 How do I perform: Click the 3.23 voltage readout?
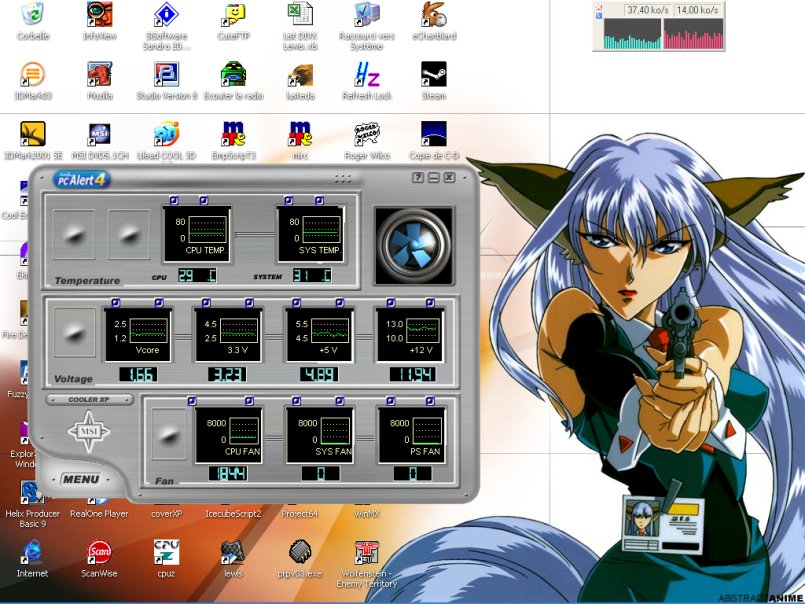[x=227, y=374]
